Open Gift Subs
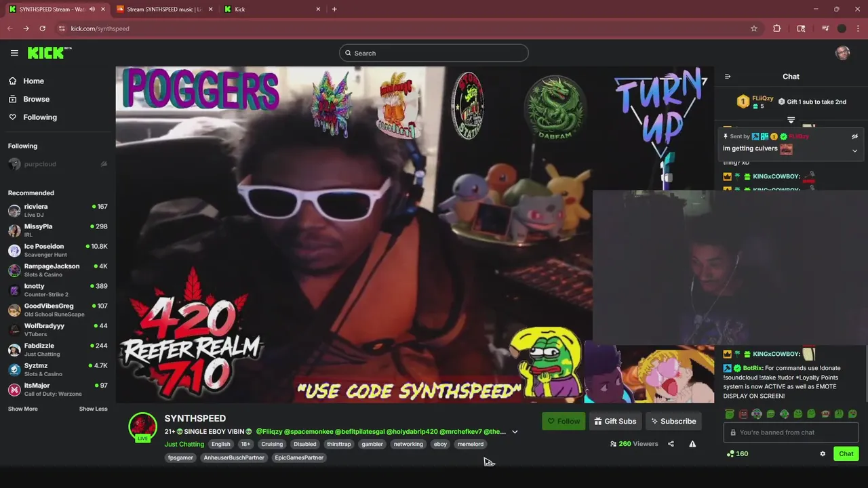The height and width of the screenshot is (488, 868). pos(615,421)
